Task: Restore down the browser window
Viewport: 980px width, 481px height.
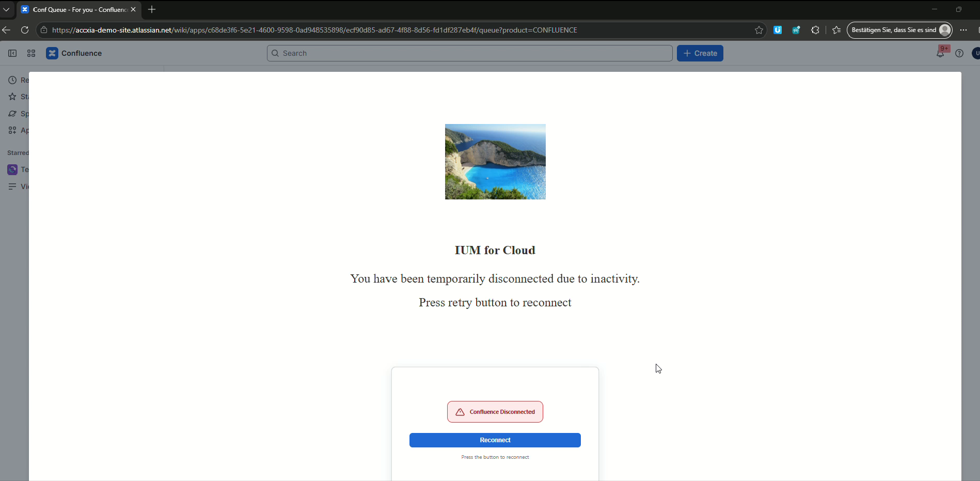Action: pyautogui.click(x=959, y=9)
